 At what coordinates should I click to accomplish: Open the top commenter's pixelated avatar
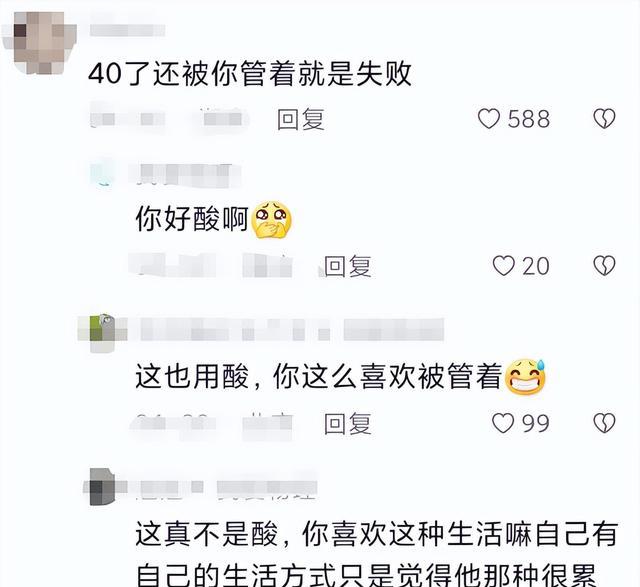[x=40, y=43]
